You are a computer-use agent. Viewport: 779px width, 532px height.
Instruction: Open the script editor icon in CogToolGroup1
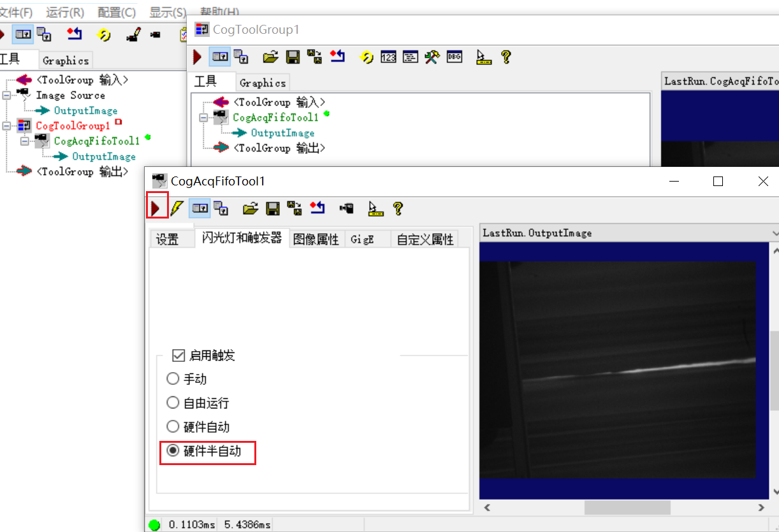410,57
